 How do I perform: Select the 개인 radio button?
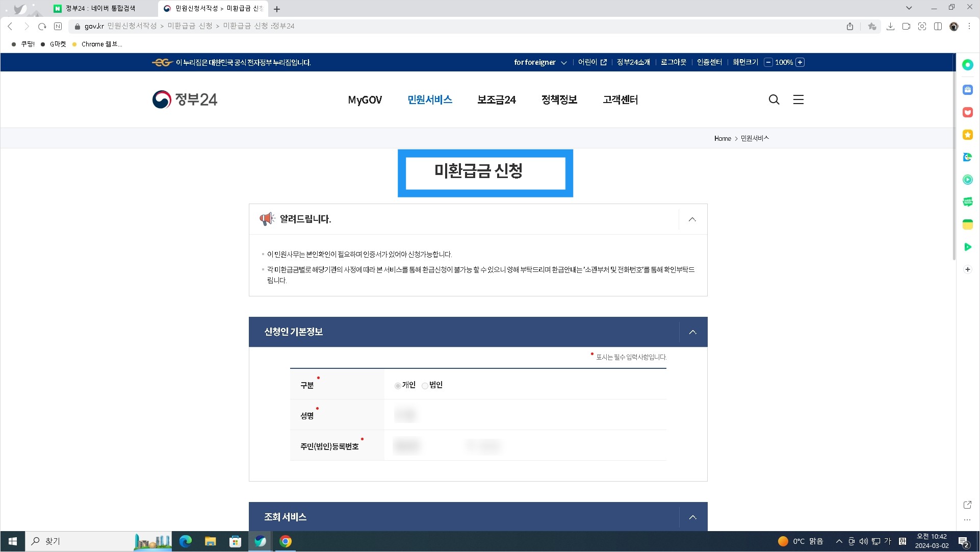tap(398, 386)
